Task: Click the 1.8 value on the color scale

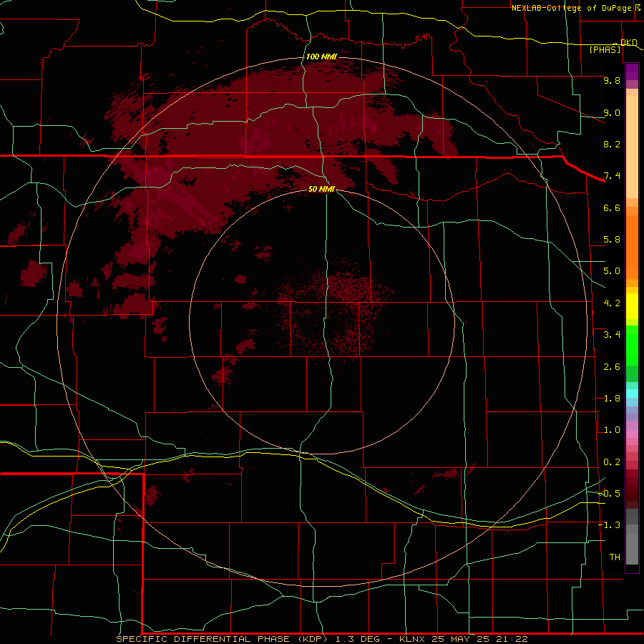Action: pos(612,399)
